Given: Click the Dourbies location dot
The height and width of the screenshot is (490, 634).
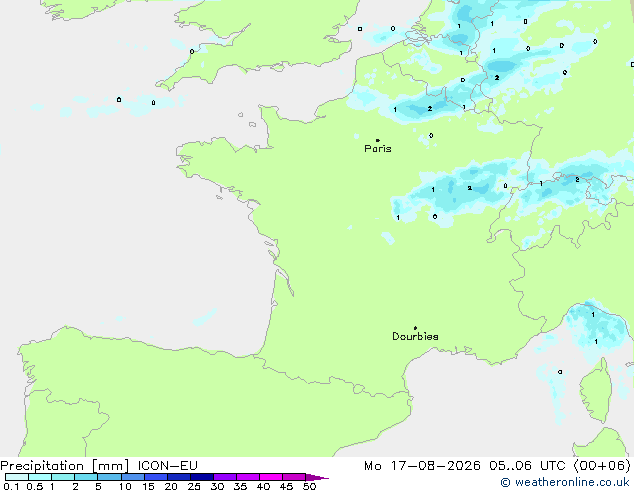Looking at the screenshot, I should [x=415, y=328].
